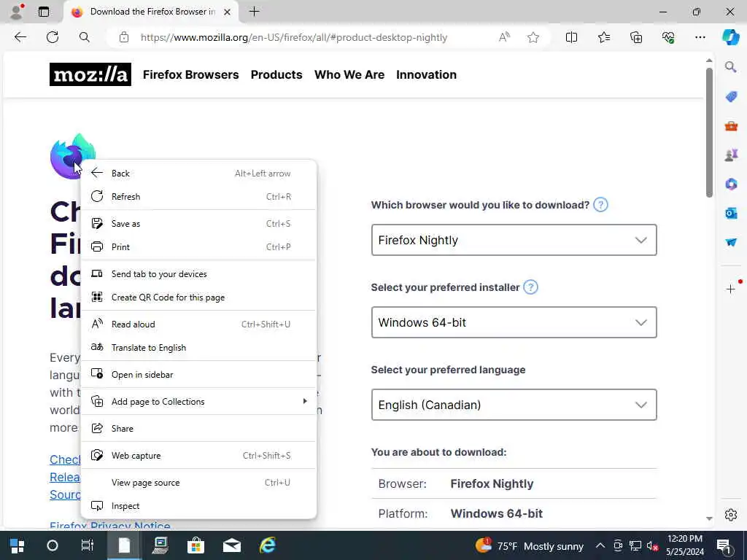Open sidebar Search icon

(x=731, y=67)
